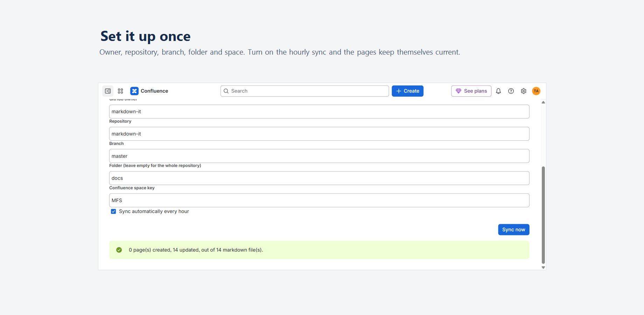
Task: Open the app switcher grid icon
Action: coord(120,91)
